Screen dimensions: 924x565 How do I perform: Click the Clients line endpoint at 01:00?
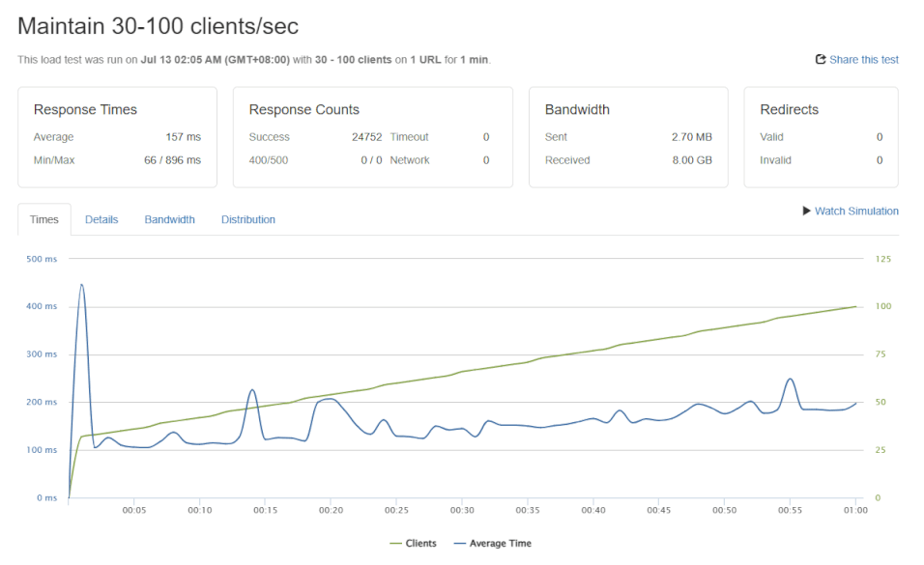(x=855, y=306)
